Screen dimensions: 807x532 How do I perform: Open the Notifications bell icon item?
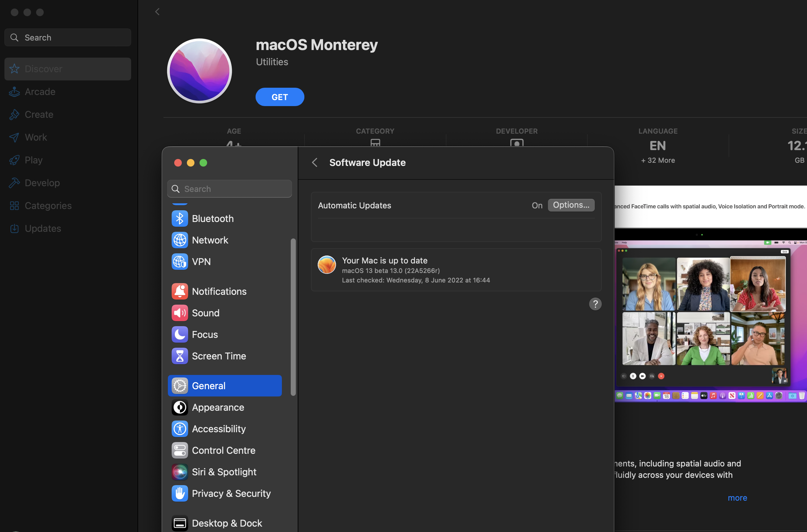[180, 291]
